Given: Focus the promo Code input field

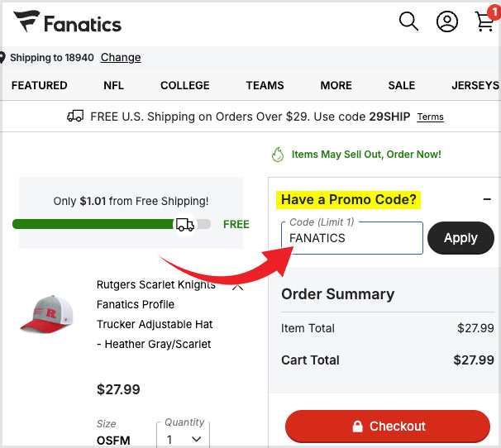Looking at the screenshot, I should tap(353, 238).
